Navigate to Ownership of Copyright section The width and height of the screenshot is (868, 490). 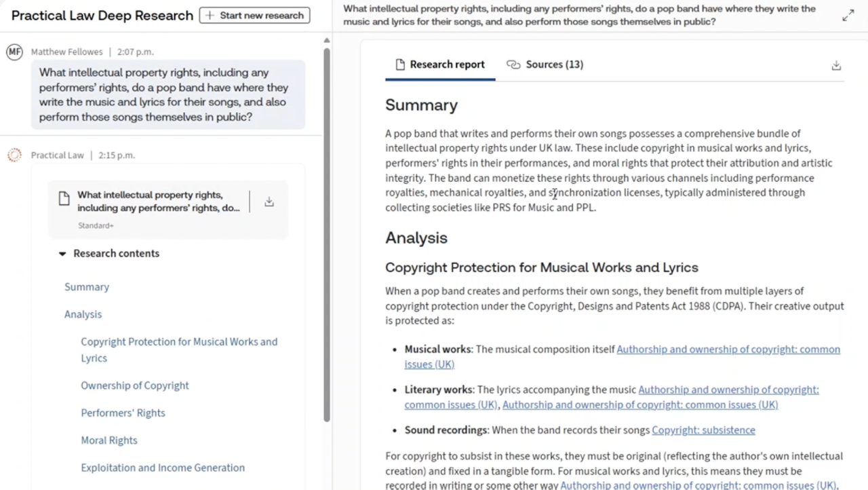point(135,385)
